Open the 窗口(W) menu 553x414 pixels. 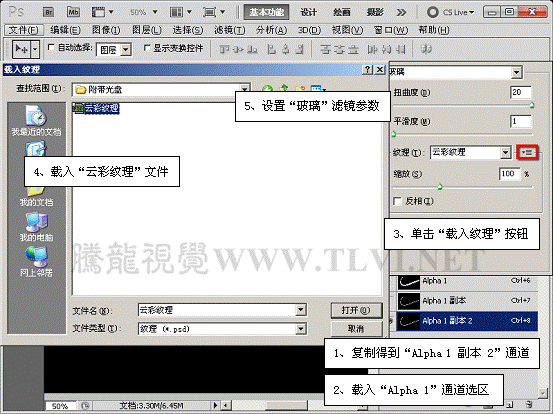coord(391,30)
